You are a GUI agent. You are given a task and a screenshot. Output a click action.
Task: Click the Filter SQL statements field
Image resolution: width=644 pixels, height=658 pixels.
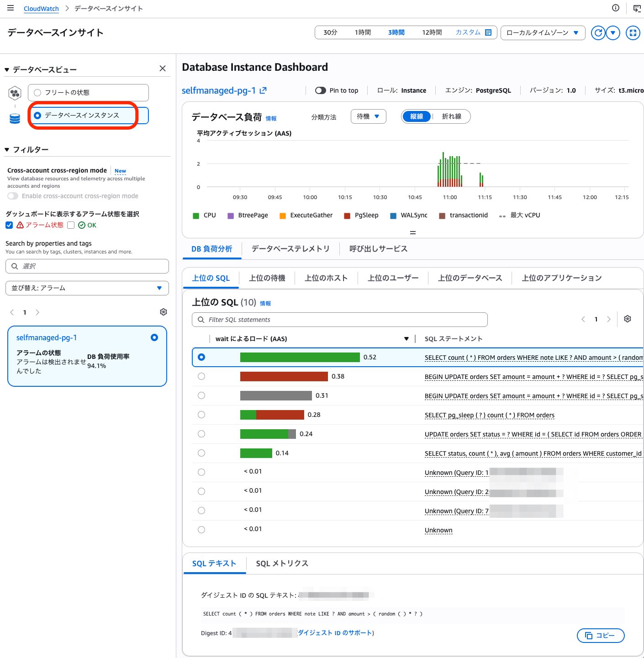click(x=340, y=320)
